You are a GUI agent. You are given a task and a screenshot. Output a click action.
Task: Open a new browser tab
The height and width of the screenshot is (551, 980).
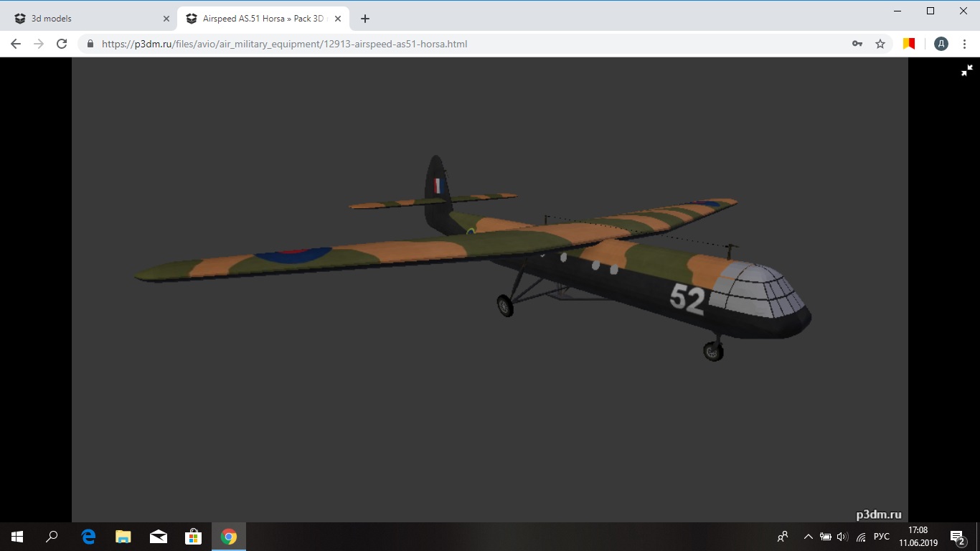point(365,19)
